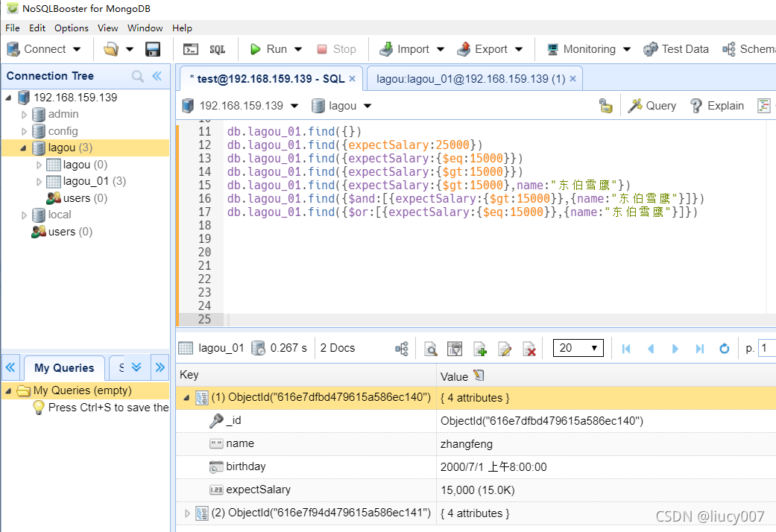776x532 pixels.
Task: Click the filter results icon in results toolbar
Action: click(x=455, y=349)
